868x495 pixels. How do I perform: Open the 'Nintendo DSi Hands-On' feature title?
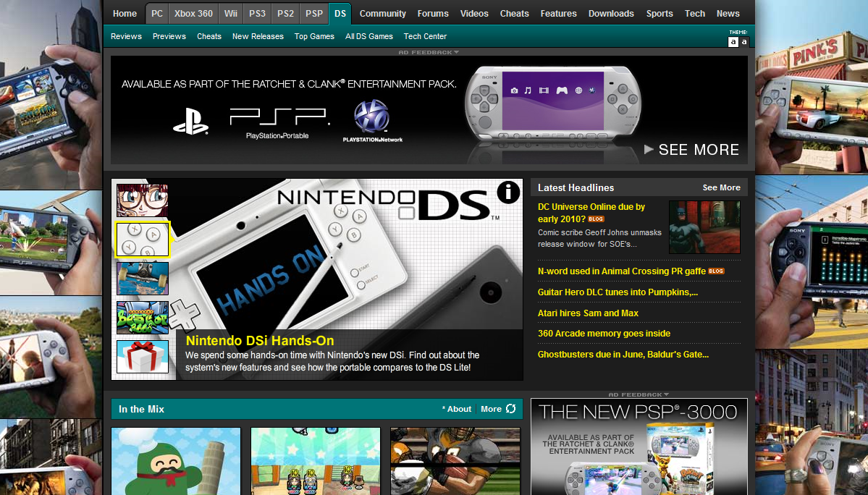tap(260, 341)
